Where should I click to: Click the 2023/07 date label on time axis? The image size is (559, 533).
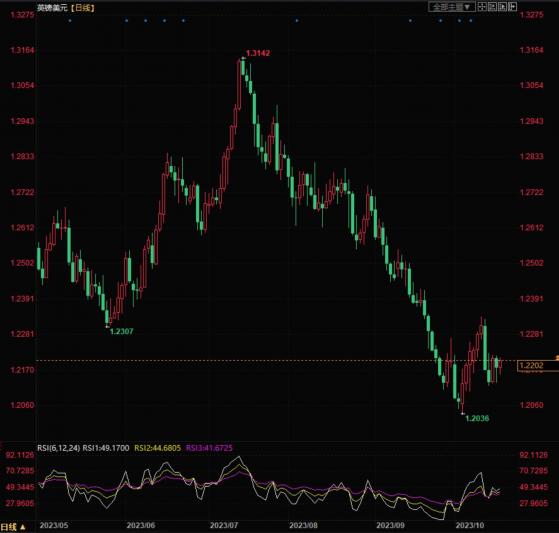pyautogui.click(x=224, y=525)
